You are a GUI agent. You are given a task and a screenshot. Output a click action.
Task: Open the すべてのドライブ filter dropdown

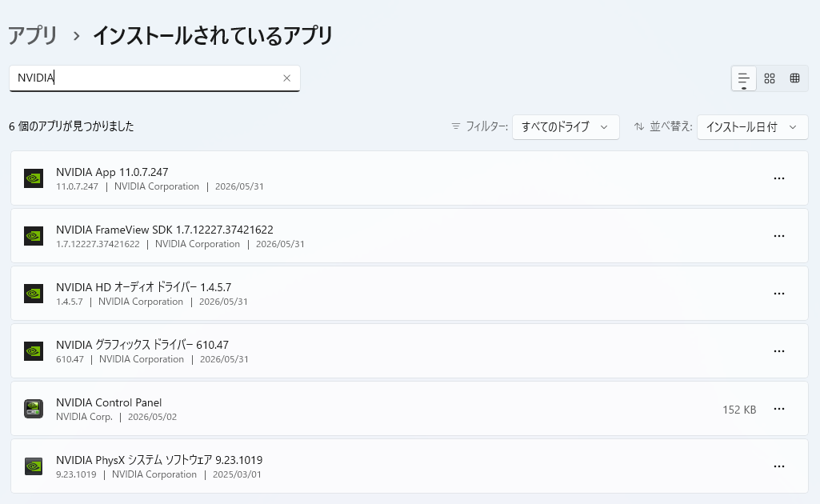coord(566,127)
